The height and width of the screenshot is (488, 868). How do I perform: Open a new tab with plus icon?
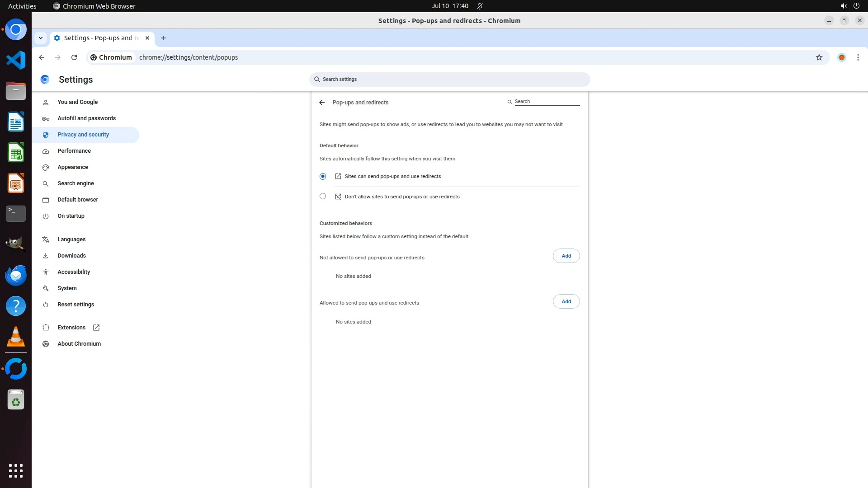coord(164,38)
